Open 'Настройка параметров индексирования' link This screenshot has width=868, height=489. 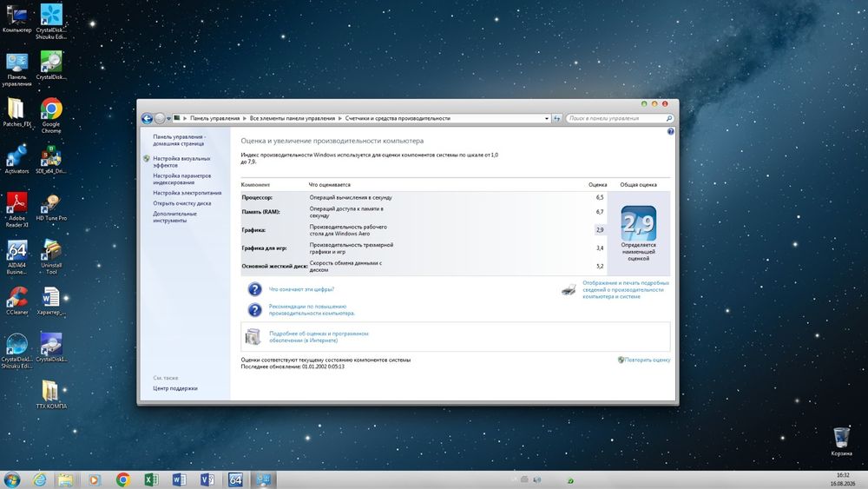pyautogui.click(x=181, y=179)
